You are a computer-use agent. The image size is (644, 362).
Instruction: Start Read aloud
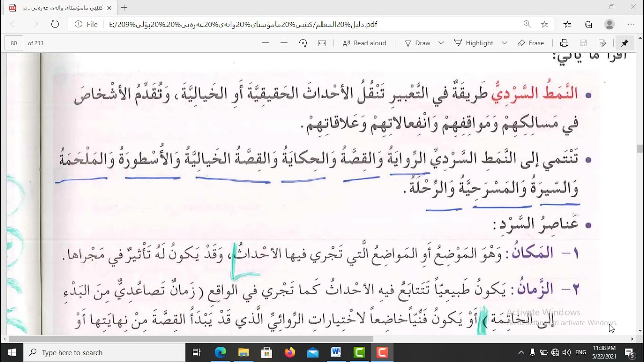(364, 43)
